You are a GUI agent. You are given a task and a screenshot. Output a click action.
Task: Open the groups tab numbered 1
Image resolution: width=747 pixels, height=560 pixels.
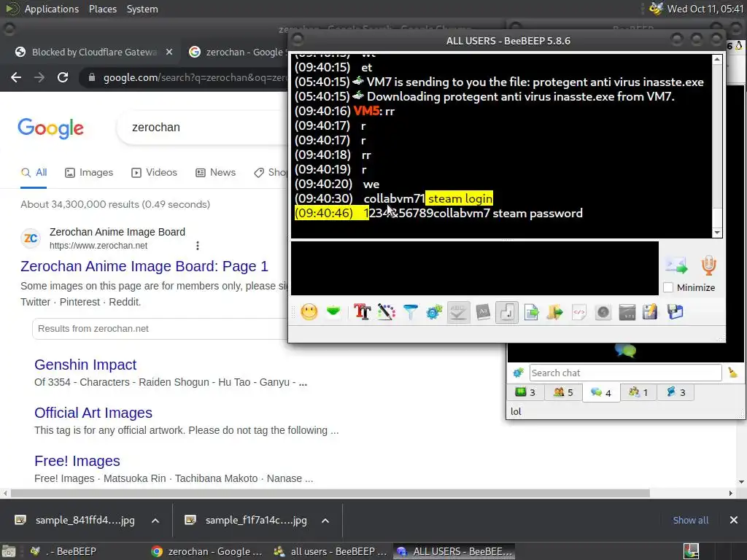coord(638,392)
